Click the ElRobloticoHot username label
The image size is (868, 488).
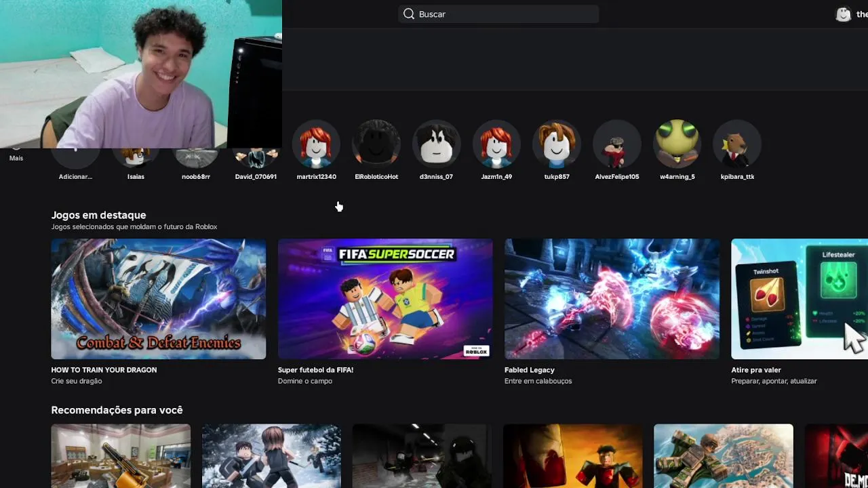pyautogui.click(x=376, y=177)
